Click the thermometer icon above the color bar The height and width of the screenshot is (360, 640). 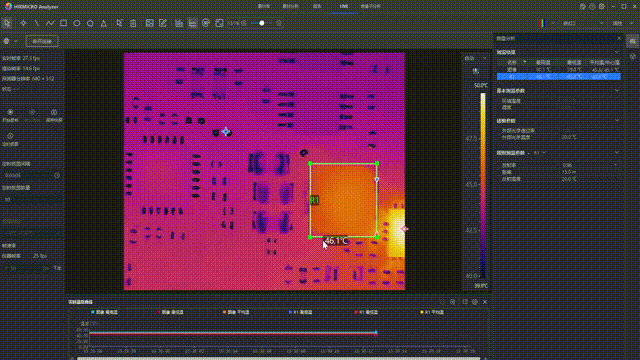pyautogui.click(x=476, y=71)
